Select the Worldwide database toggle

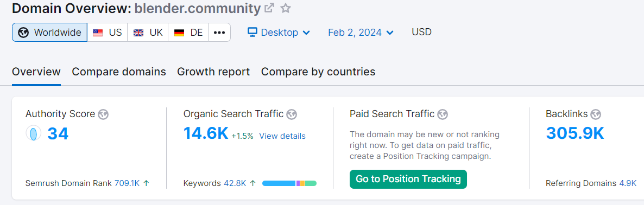[50, 33]
